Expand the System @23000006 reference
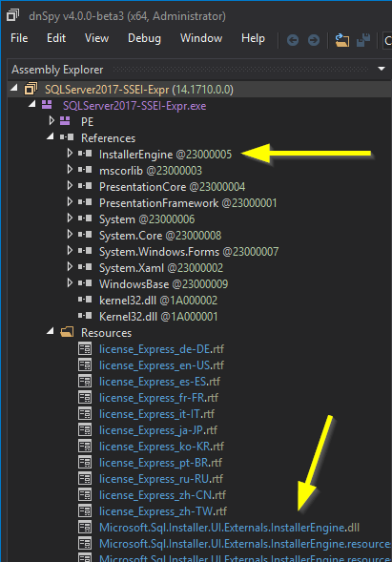 (70, 219)
